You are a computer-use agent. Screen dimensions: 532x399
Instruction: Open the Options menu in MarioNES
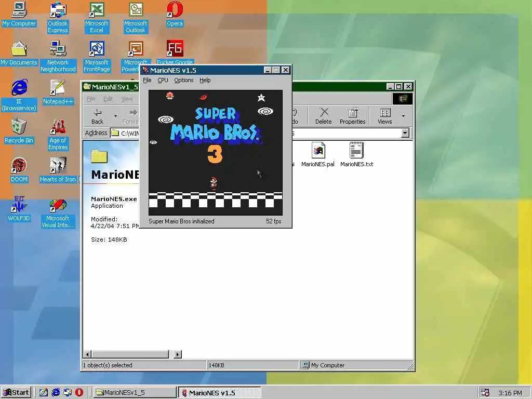click(184, 80)
